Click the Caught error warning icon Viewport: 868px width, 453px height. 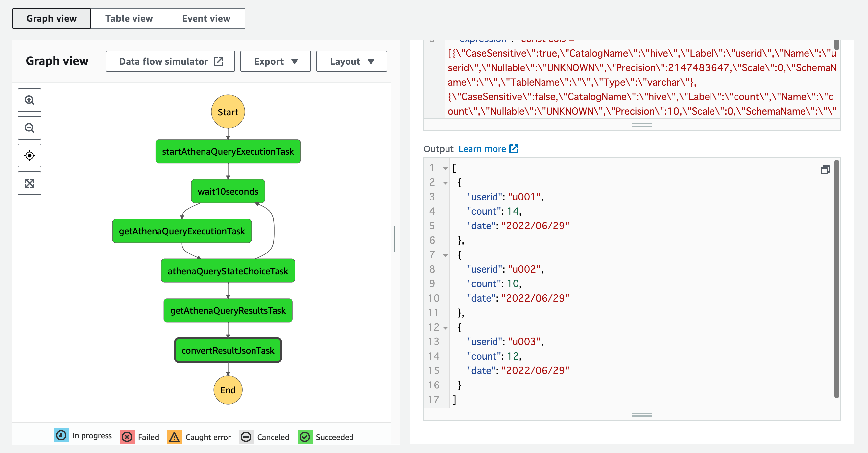175,437
